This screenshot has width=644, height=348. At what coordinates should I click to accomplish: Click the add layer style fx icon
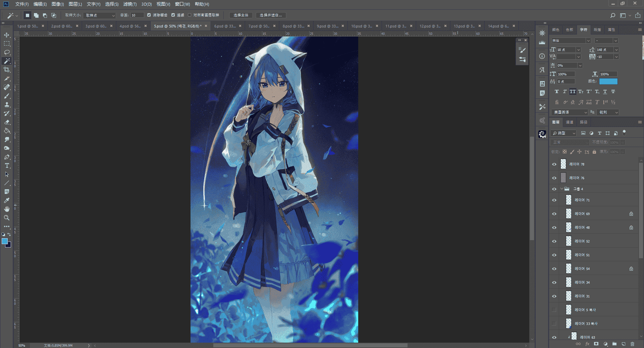[587, 344]
